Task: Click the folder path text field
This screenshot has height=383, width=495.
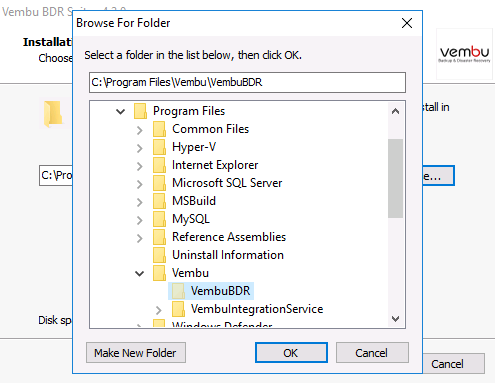Action: coord(247,82)
